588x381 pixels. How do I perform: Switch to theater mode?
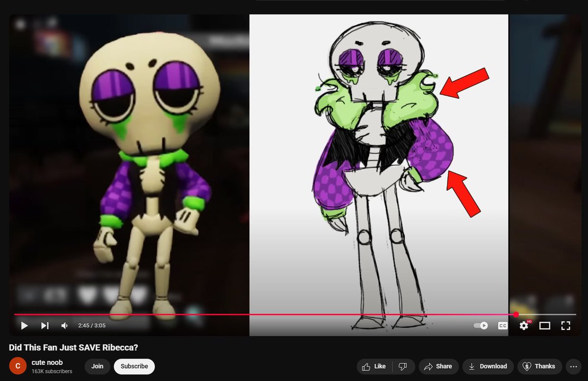click(x=545, y=326)
